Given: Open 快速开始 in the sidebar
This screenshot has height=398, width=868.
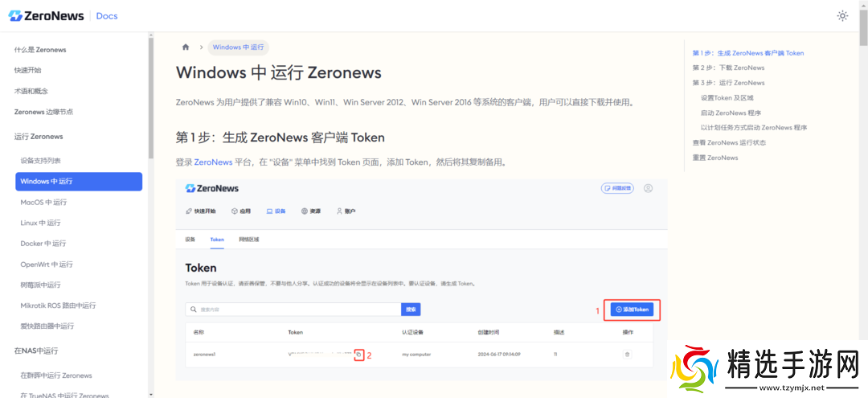Looking at the screenshot, I should (x=27, y=71).
